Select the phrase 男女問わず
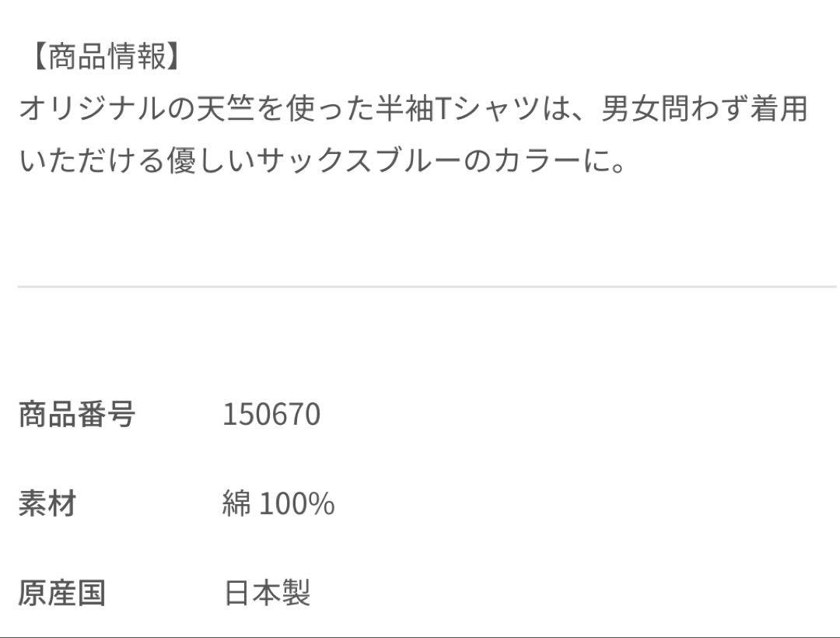Screen dimensions: 840x638 675,109
